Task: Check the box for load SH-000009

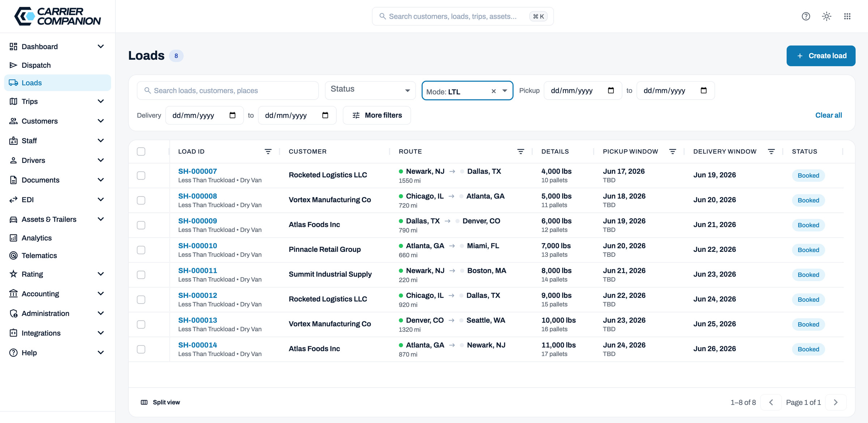Action: (x=141, y=225)
